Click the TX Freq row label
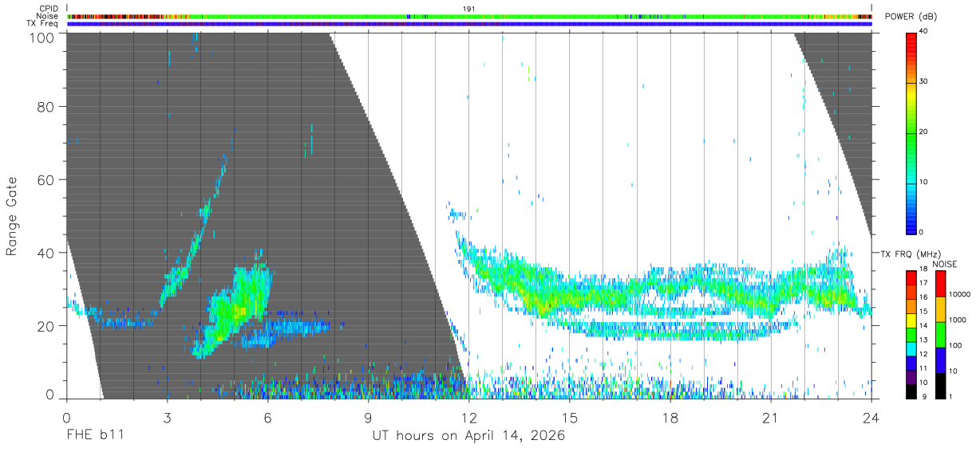Screen dimensions: 980x452 [x=42, y=24]
